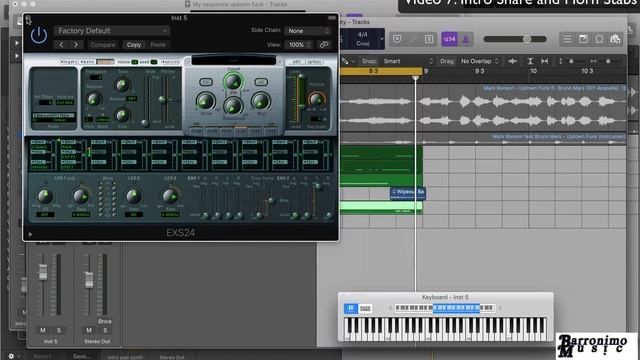Click the Paste button in plugin header

tap(158, 44)
